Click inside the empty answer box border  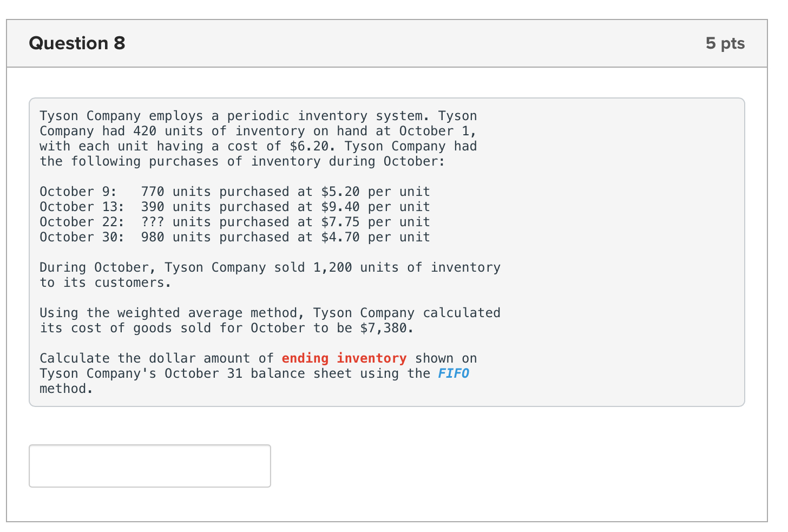pos(149,465)
